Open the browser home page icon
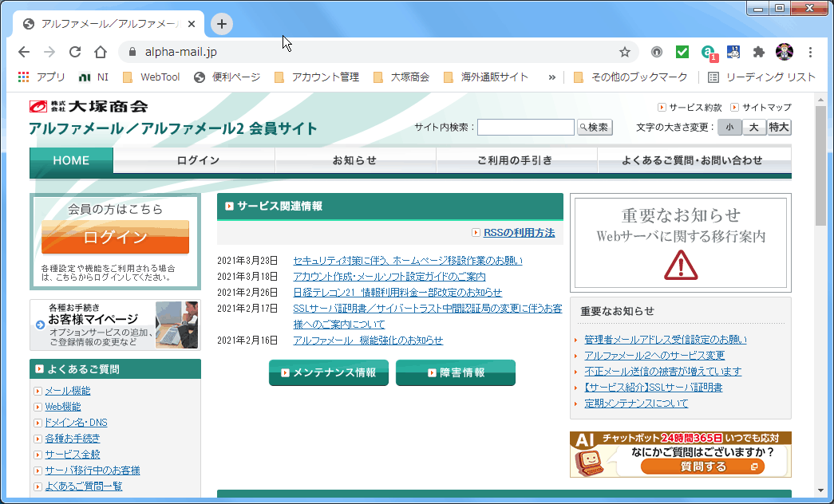 pos(101,52)
